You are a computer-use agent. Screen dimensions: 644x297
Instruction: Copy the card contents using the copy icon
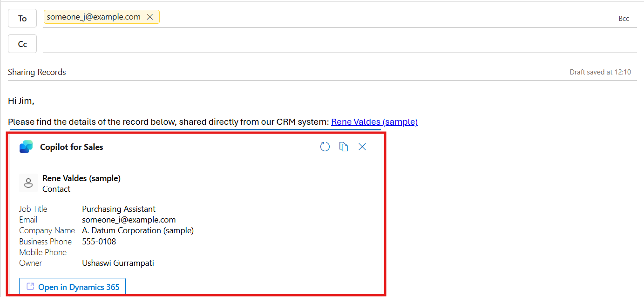point(344,147)
